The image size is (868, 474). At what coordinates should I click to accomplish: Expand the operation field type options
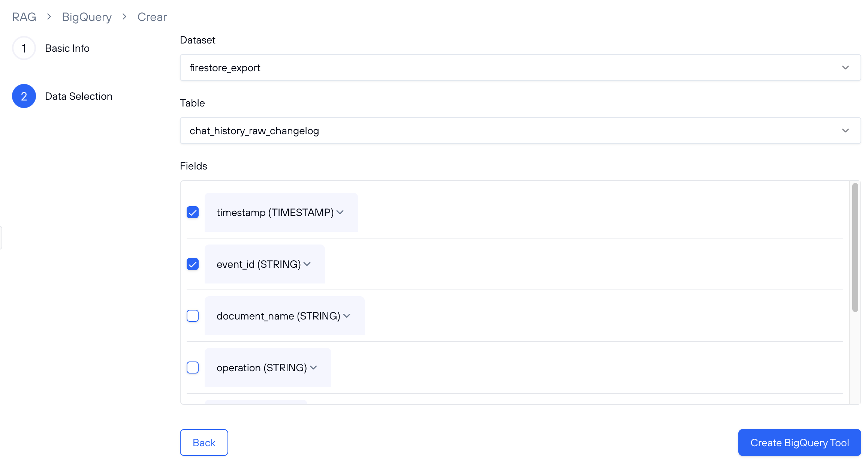(314, 367)
